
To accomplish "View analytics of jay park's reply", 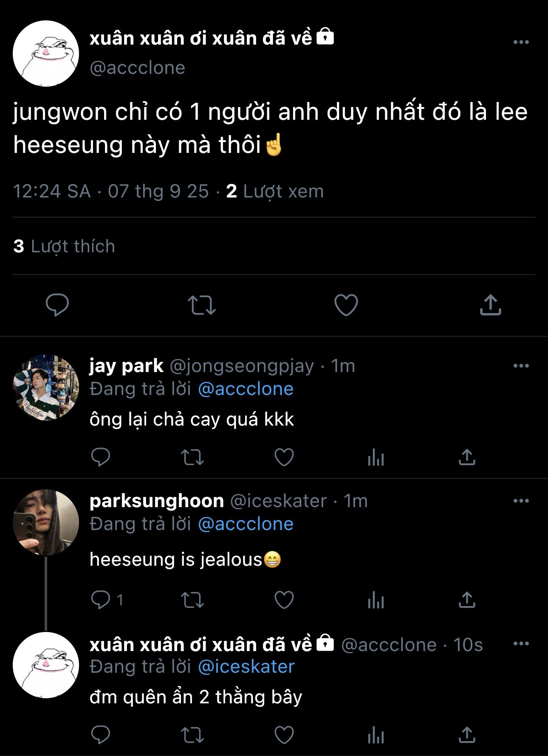I will click(x=376, y=458).
